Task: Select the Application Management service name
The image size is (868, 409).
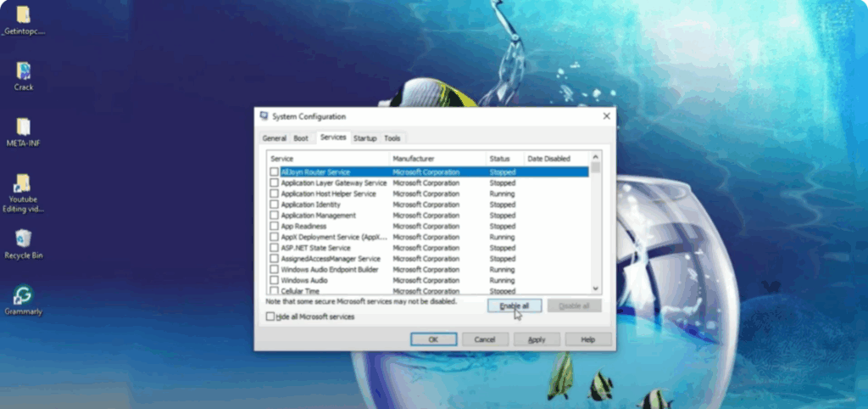Action: click(319, 216)
